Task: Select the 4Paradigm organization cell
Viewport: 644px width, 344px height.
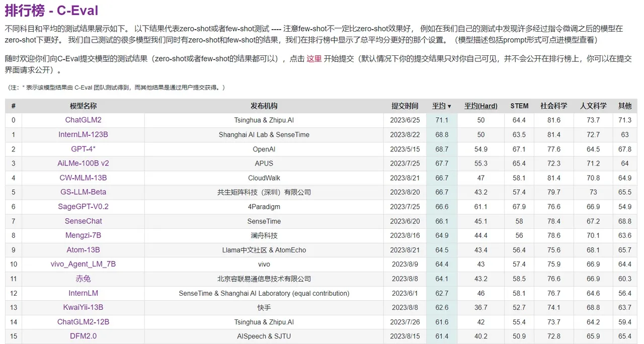Action: 264,207
